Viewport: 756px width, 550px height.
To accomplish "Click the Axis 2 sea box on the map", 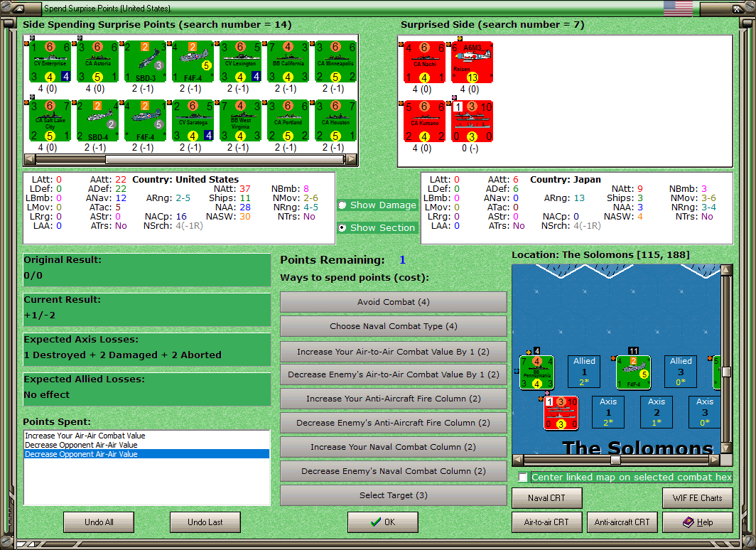I will [x=657, y=412].
